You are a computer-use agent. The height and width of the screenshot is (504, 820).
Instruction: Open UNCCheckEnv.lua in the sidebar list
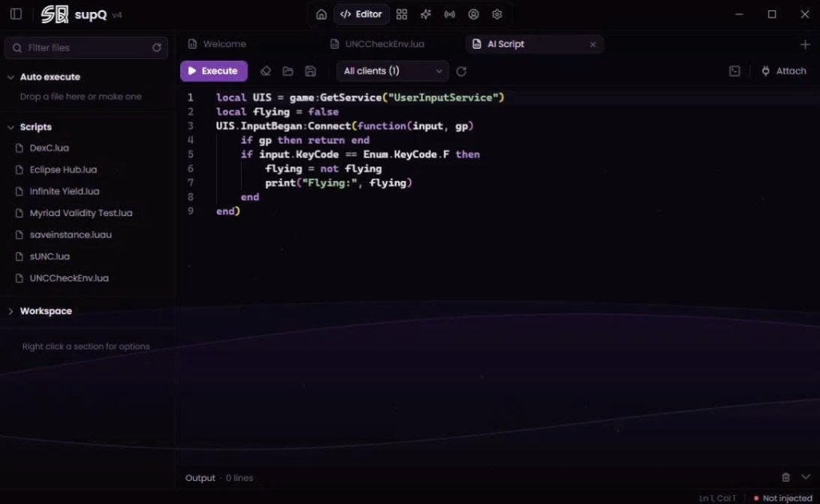69,278
